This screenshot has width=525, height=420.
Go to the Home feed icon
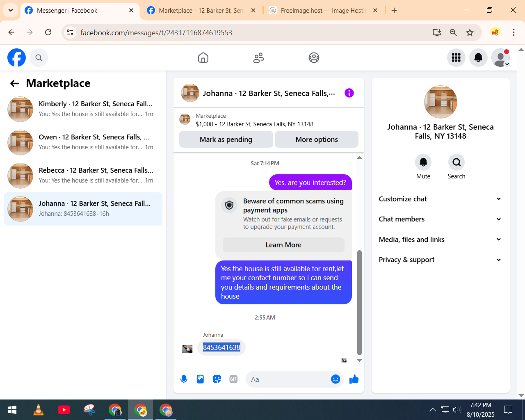[x=203, y=58]
